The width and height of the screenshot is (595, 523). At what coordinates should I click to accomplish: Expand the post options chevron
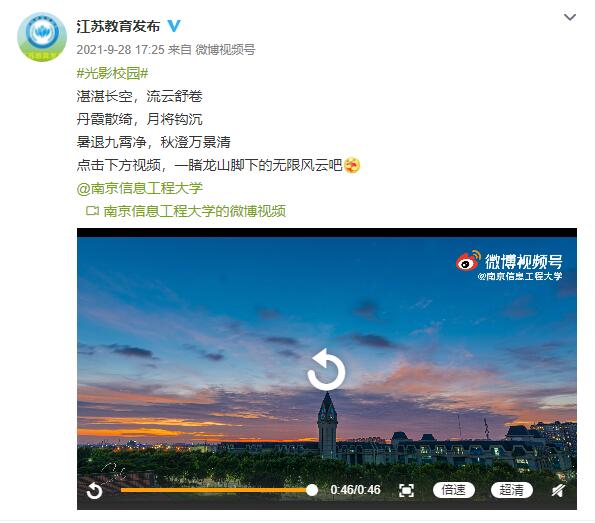click(570, 17)
